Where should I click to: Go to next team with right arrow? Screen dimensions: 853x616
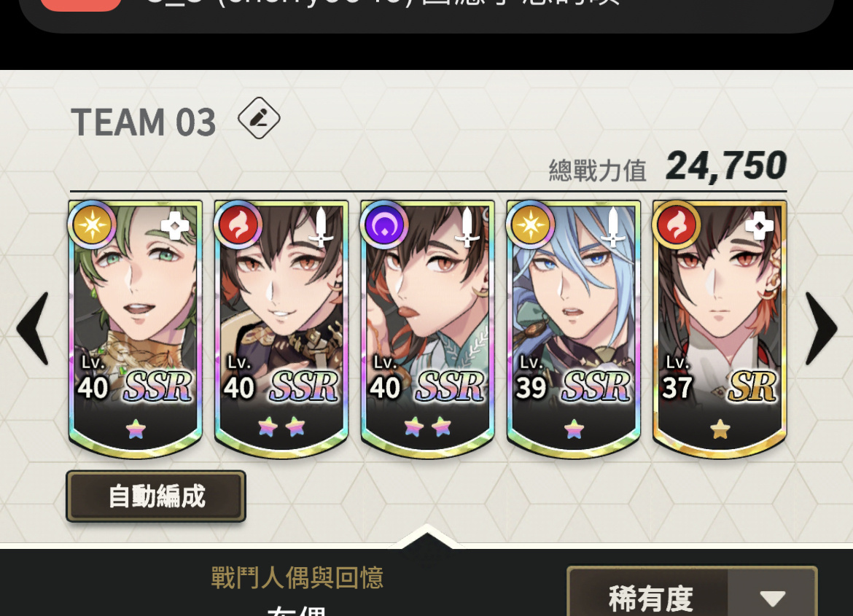click(x=821, y=328)
